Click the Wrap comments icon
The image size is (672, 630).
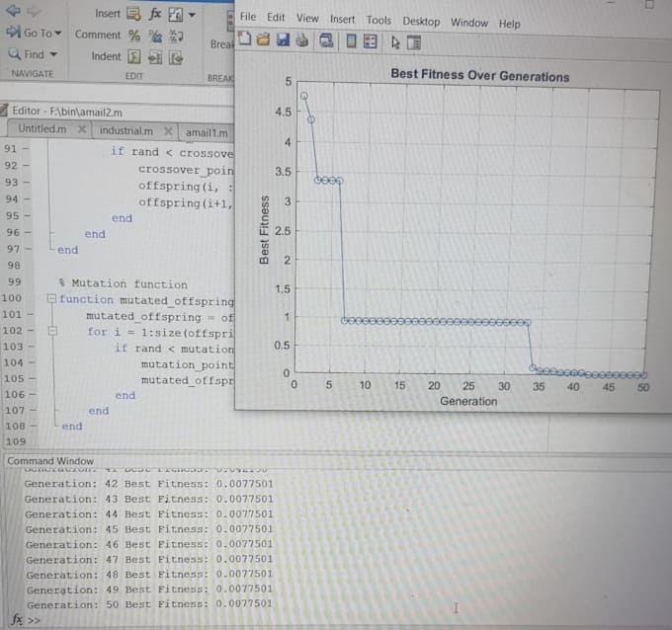click(176, 37)
